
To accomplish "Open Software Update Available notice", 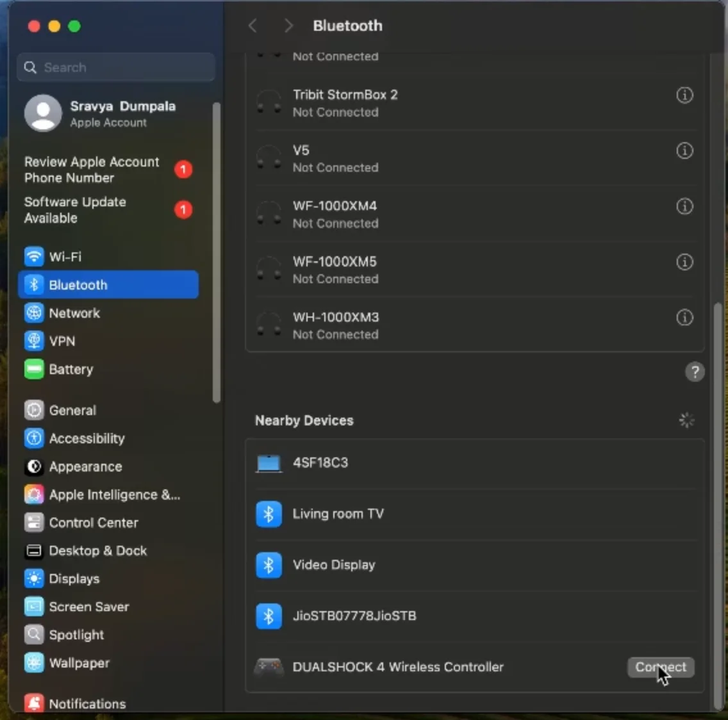I will pos(108,210).
